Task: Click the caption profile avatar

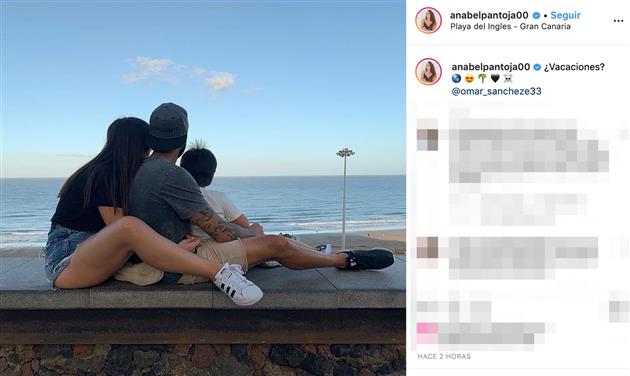Action: pos(428,72)
